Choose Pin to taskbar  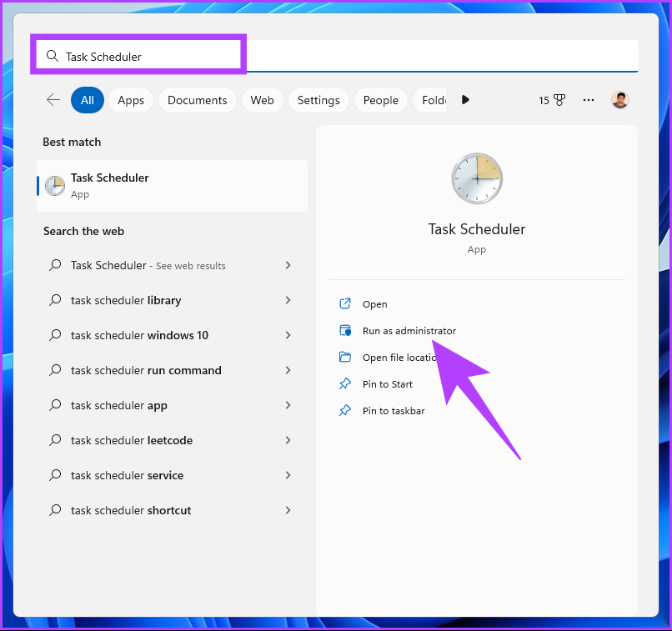394,411
